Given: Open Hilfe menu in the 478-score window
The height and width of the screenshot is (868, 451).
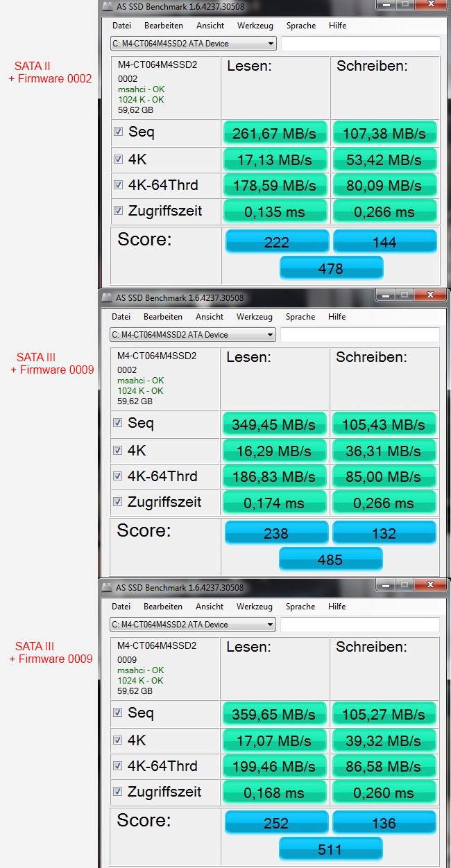Looking at the screenshot, I should [x=338, y=26].
